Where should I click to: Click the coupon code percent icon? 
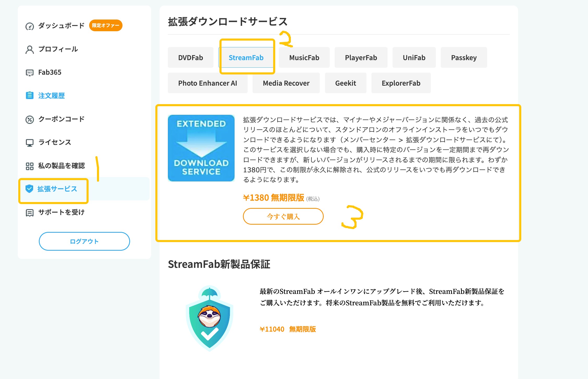tap(30, 119)
